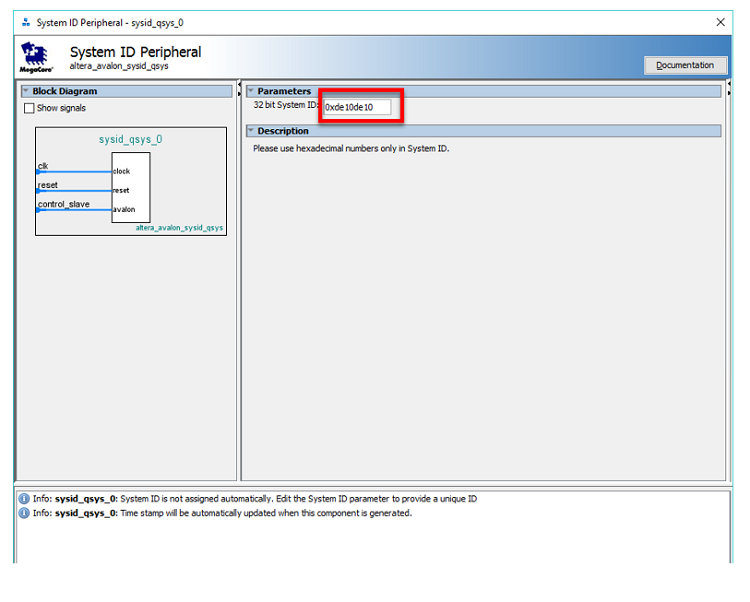Collapse the Description section
Screen dimensions: 750x602
click(251, 131)
